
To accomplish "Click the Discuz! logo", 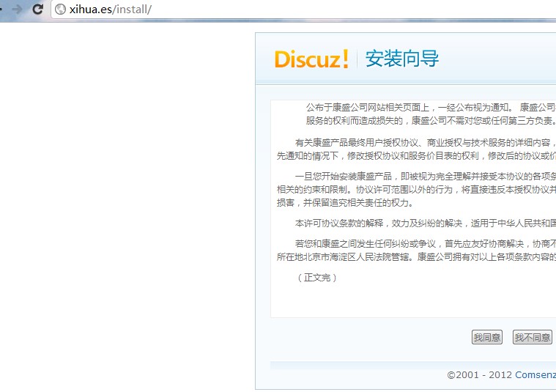I will click(311, 59).
